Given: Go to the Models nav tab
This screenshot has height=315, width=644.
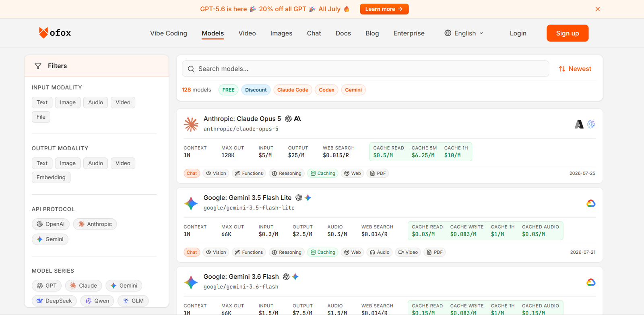Looking at the screenshot, I should coord(213,33).
